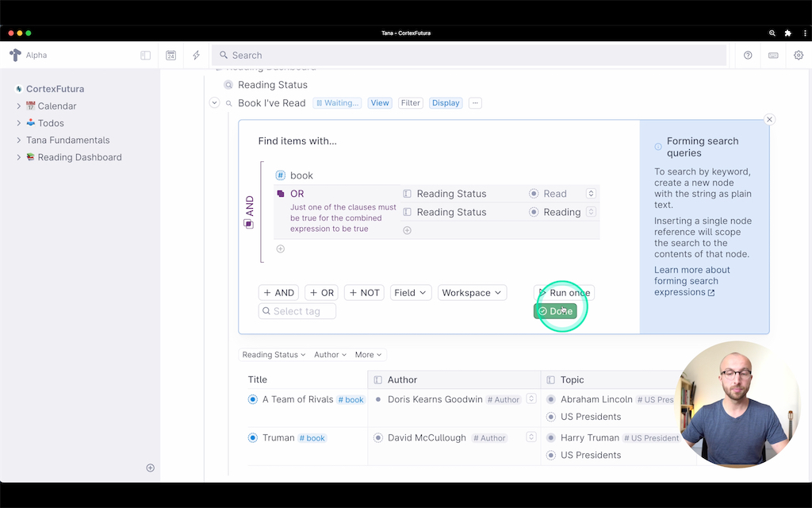The image size is (812, 508).
Task: Click the Tana logo icon
Action: point(16,55)
